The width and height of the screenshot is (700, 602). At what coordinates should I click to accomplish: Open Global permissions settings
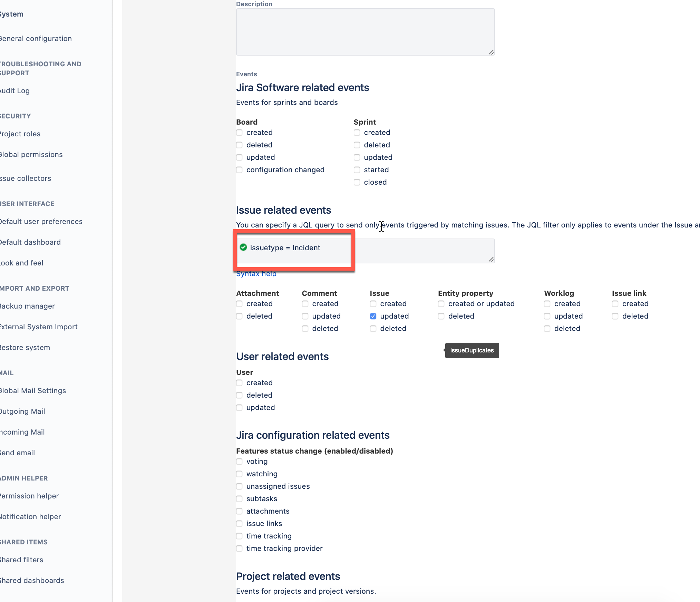point(31,154)
